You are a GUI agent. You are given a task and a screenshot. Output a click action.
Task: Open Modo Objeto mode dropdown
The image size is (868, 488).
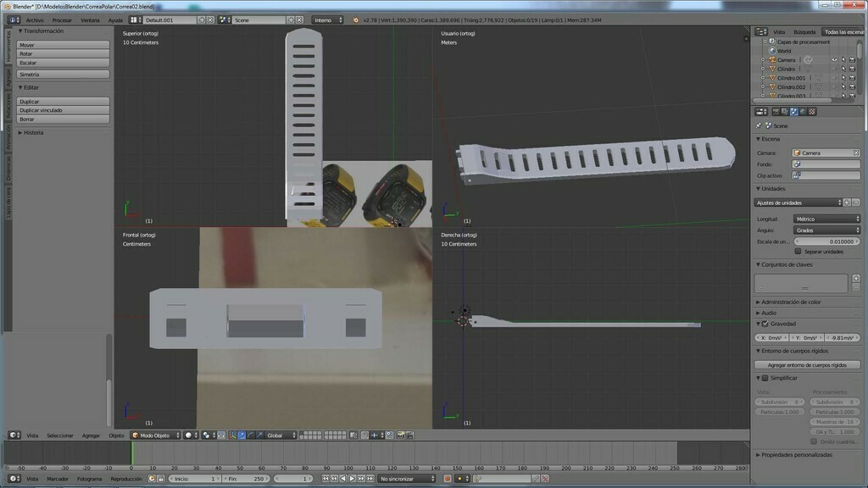[156, 435]
